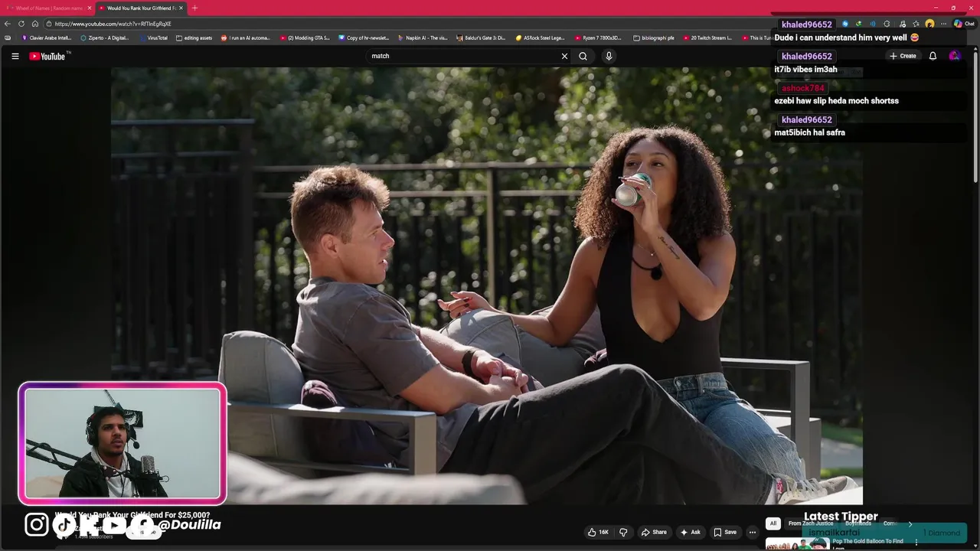Open browser favorites star icon
Viewport: 980px width, 551px height.
[916, 24]
